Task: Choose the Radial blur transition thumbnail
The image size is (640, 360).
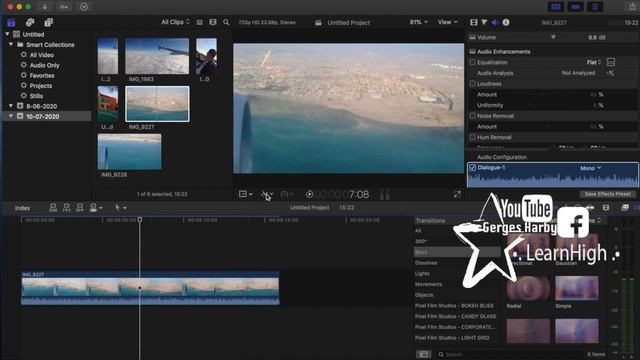Action: coord(528,288)
